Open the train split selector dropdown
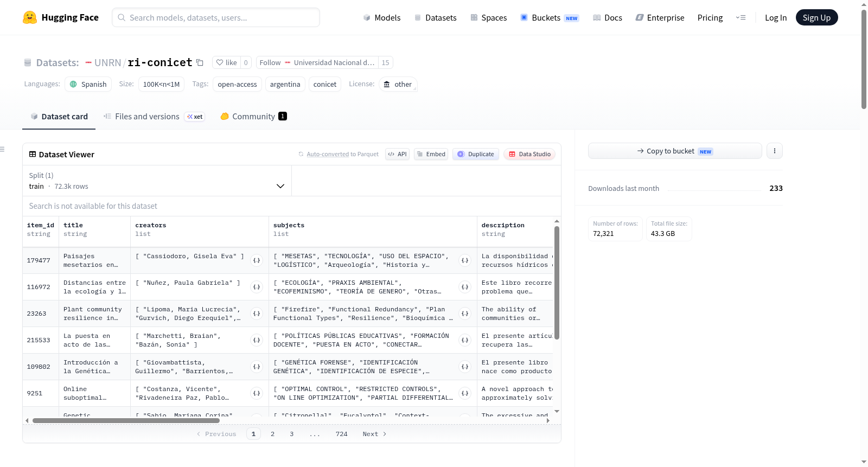The width and height of the screenshot is (868, 467). pyautogui.click(x=157, y=181)
